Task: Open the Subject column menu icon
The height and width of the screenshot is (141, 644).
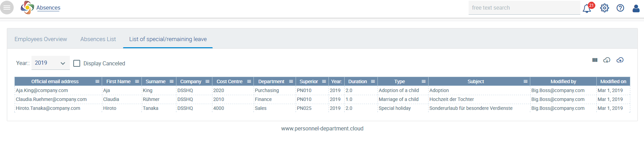Action: [x=525, y=81]
